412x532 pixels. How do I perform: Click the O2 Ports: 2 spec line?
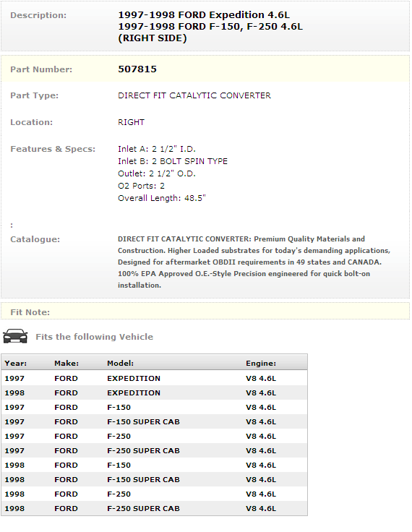(141, 186)
